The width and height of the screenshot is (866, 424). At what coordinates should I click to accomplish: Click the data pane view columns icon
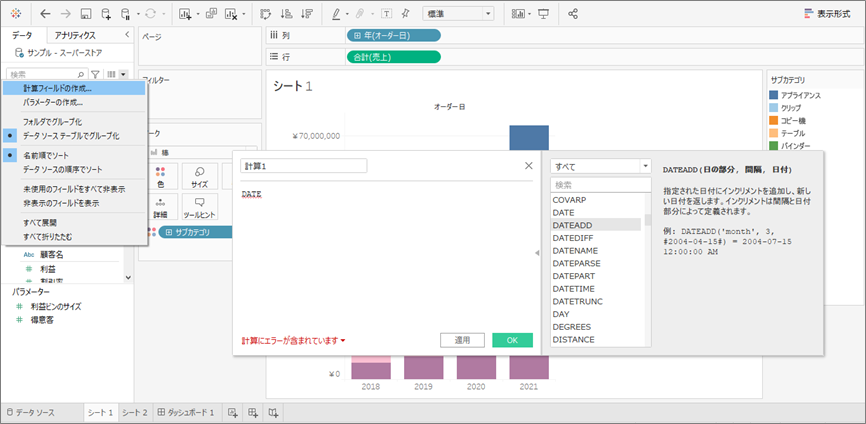111,73
